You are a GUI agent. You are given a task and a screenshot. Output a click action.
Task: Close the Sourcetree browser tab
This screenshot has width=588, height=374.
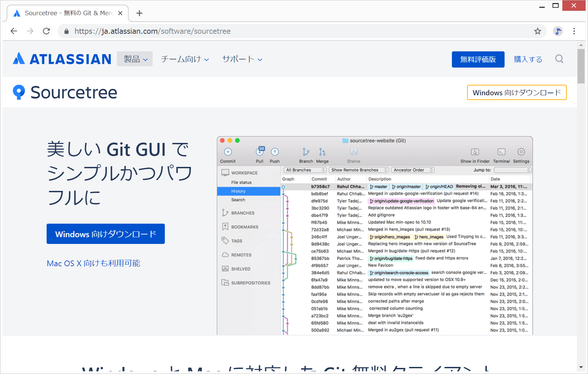click(120, 13)
